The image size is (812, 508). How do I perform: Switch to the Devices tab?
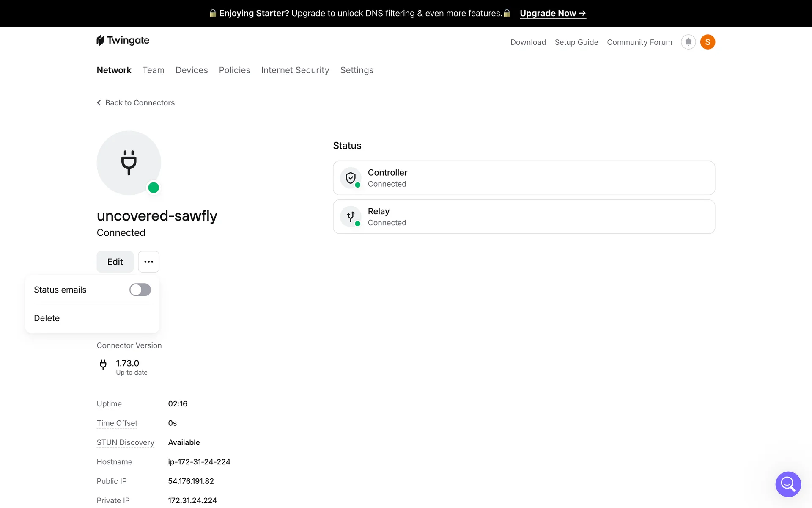[x=192, y=70]
